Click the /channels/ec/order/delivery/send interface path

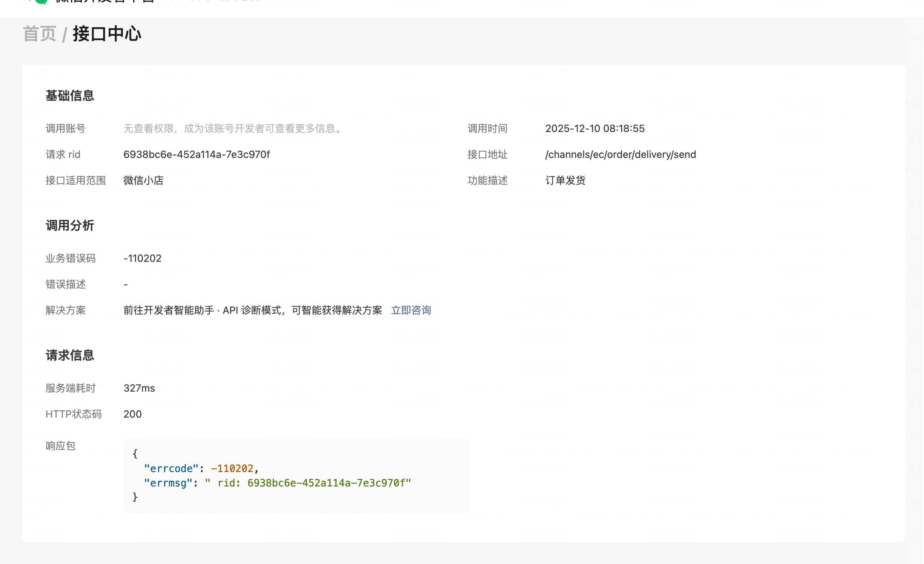[x=620, y=154]
